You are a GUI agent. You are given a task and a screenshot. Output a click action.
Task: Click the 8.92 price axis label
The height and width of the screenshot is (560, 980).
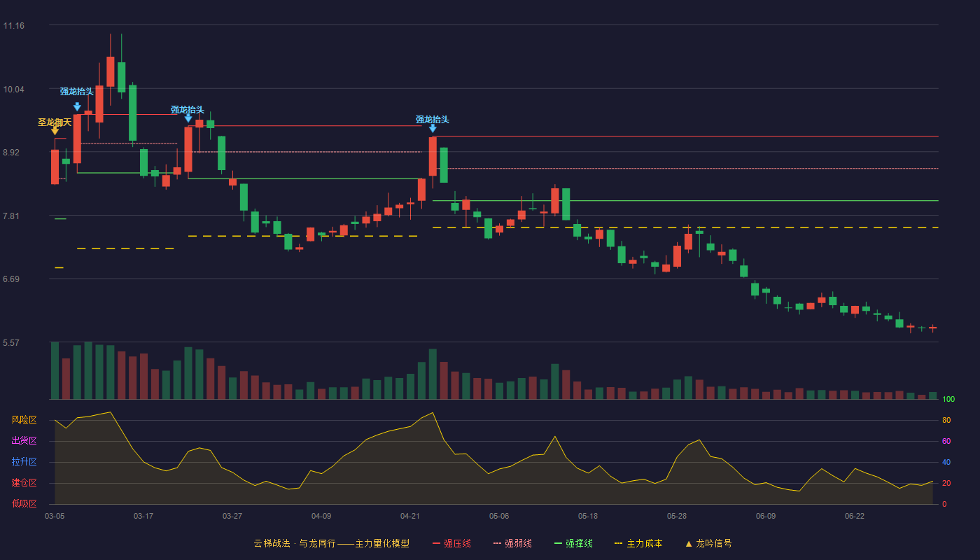11,153
